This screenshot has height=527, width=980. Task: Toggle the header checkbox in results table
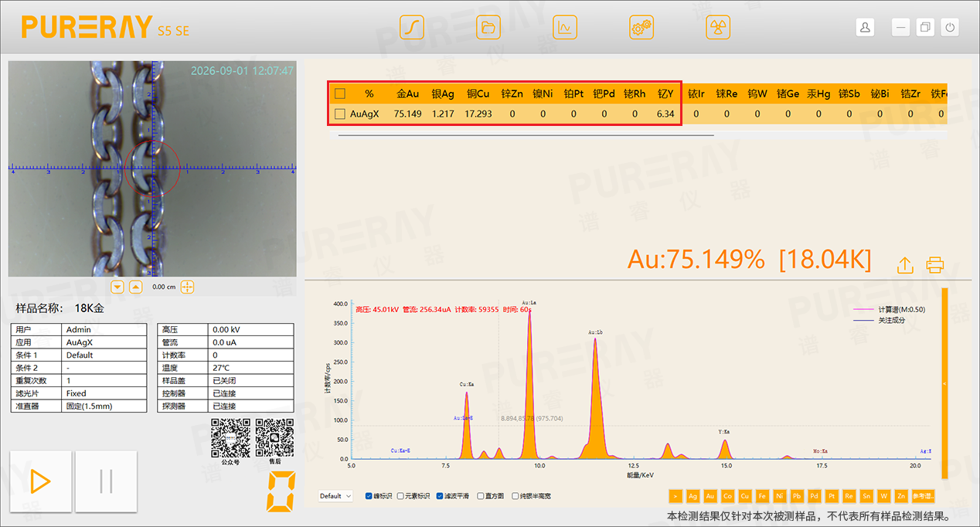tap(339, 93)
